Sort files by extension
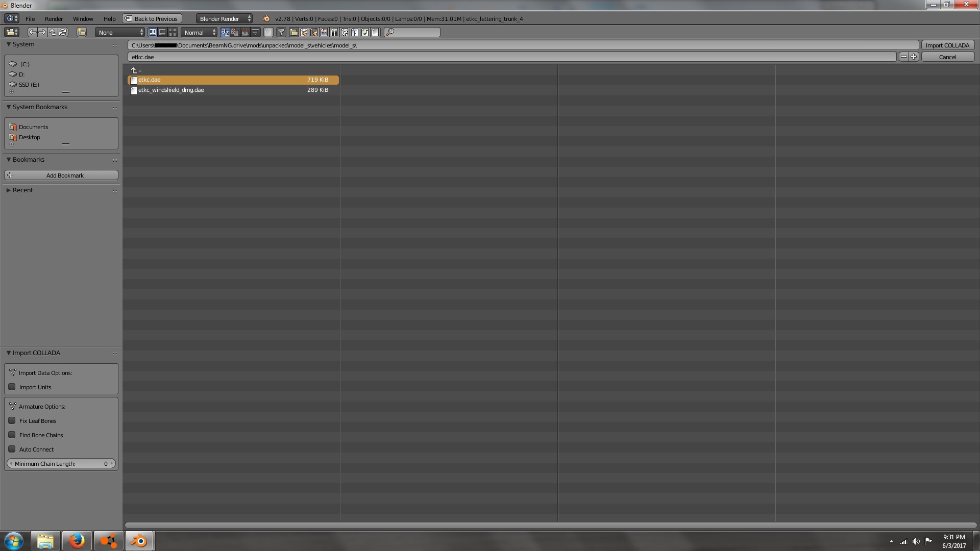The width and height of the screenshot is (980, 551). pos(235,32)
